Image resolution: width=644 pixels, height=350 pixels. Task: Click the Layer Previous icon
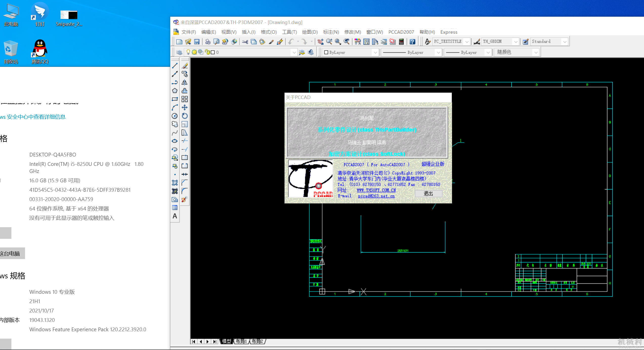(311, 52)
